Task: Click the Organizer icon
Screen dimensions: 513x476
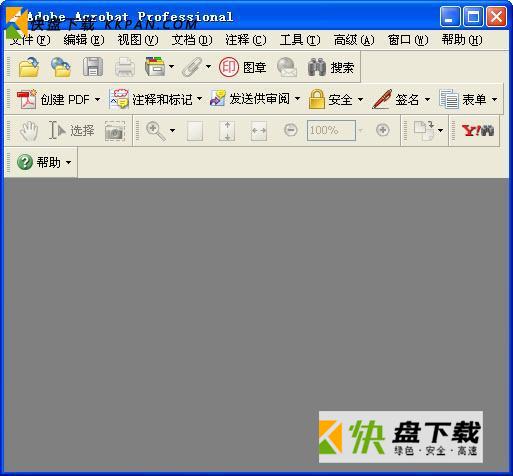Action: point(155,67)
